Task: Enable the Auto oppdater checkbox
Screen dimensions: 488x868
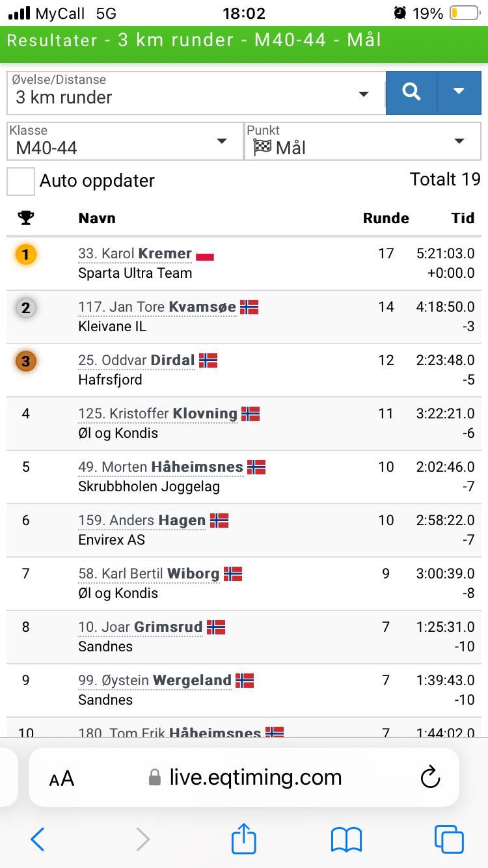Action: pyautogui.click(x=21, y=181)
